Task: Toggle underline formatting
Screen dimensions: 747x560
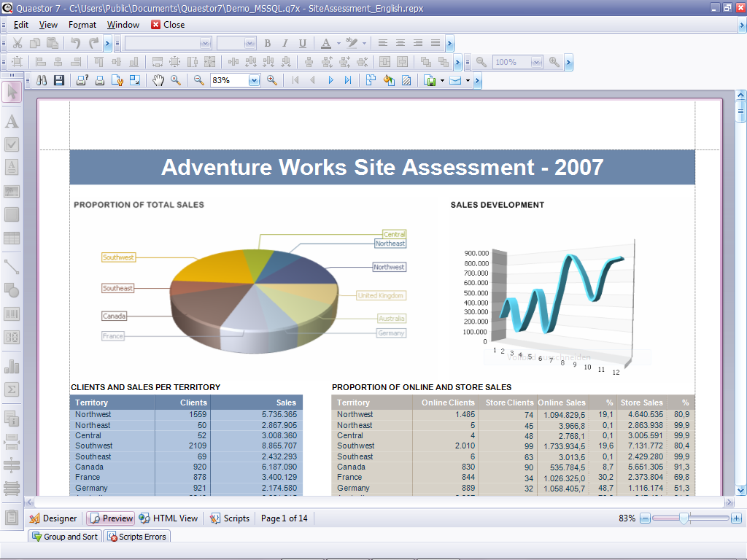Action: pos(303,43)
